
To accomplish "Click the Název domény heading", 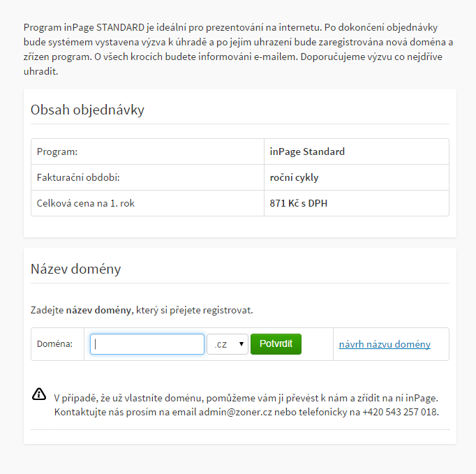I will click(x=76, y=269).
